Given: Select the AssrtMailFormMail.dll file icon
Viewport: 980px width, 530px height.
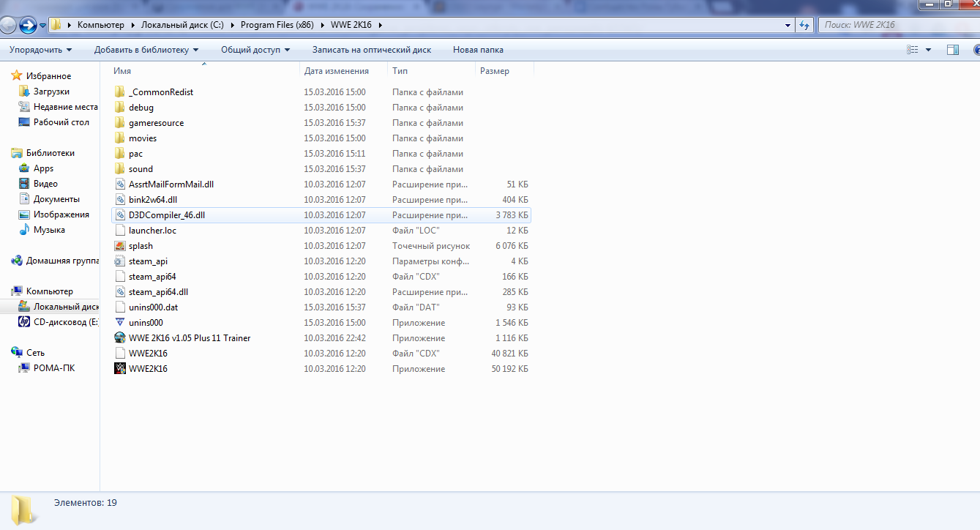Looking at the screenshot, I should (x=121, y=184).
